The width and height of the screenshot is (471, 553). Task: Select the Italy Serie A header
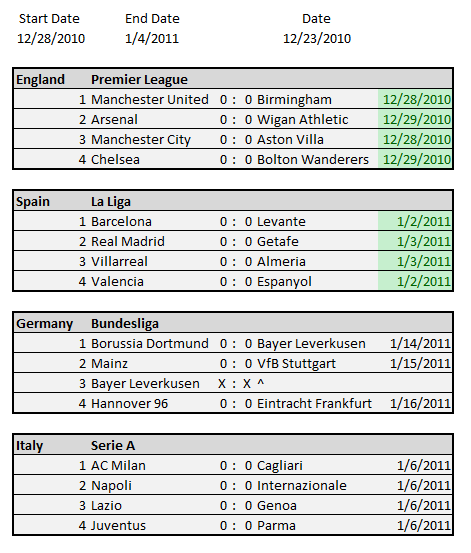tap(233, 445)
